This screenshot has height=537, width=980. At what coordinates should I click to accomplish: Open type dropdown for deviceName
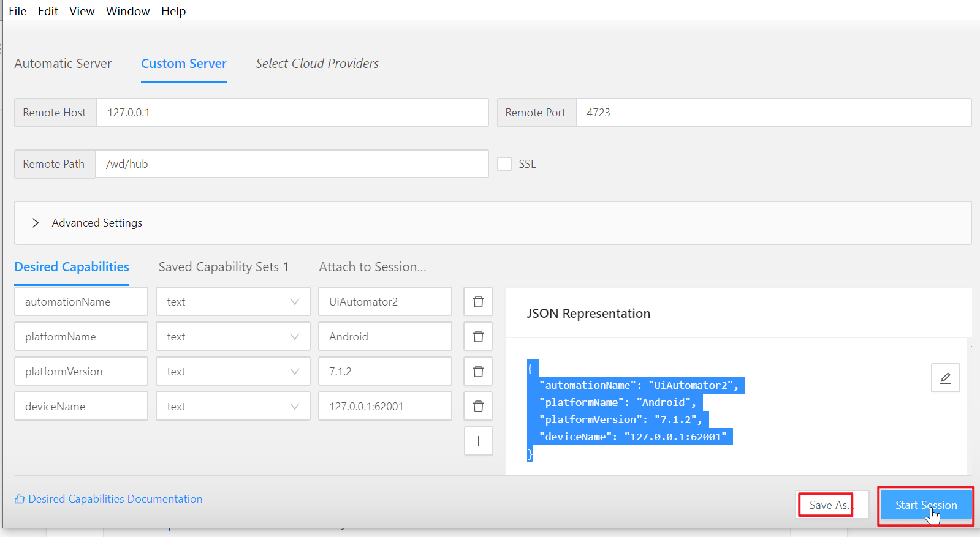(233, 406)
